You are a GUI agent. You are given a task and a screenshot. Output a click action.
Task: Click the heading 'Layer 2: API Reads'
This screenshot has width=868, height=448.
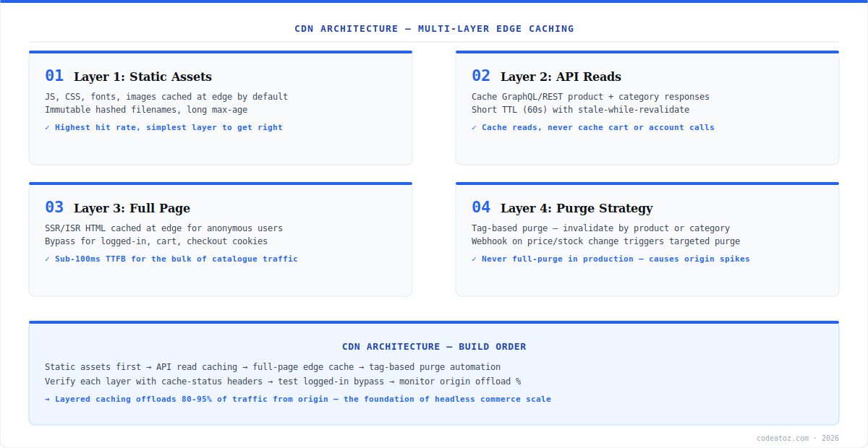(x=561, y=77)
